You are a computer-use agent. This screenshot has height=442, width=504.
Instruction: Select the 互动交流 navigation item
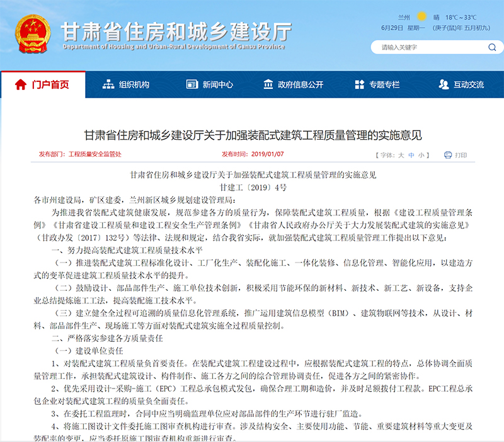tap(469, 84)
